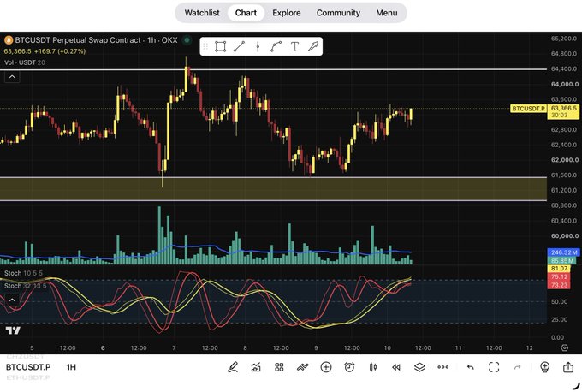
Task: Select the red 75.12 stochastic value label
Action: tap(559, 276)
